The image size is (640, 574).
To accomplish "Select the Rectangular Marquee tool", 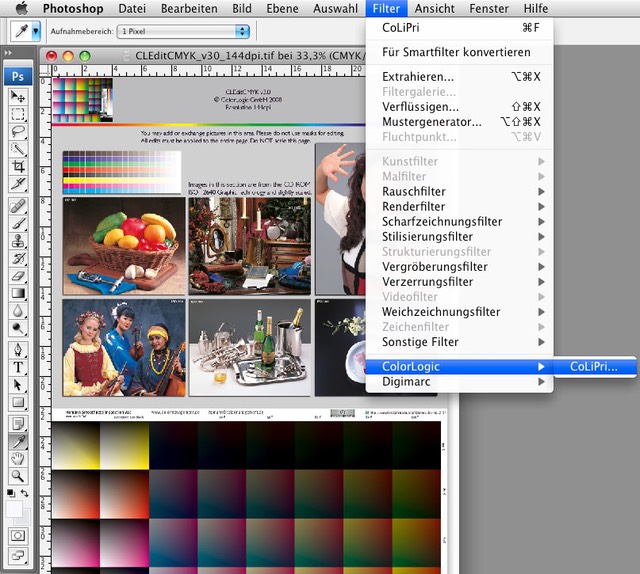I will 18,114.
